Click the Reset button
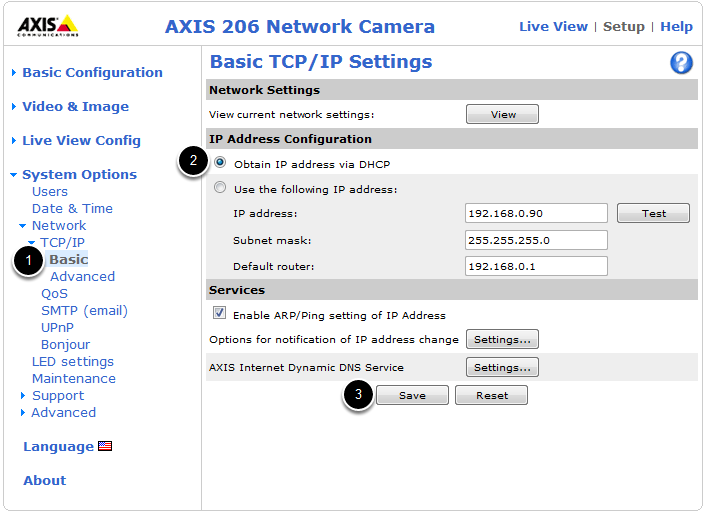 pos(491,395)
